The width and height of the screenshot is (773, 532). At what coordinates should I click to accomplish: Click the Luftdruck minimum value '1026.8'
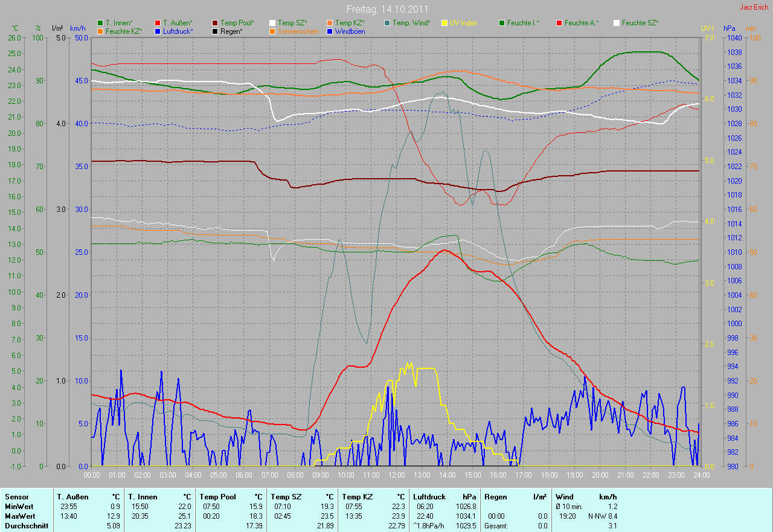[466, 507]
